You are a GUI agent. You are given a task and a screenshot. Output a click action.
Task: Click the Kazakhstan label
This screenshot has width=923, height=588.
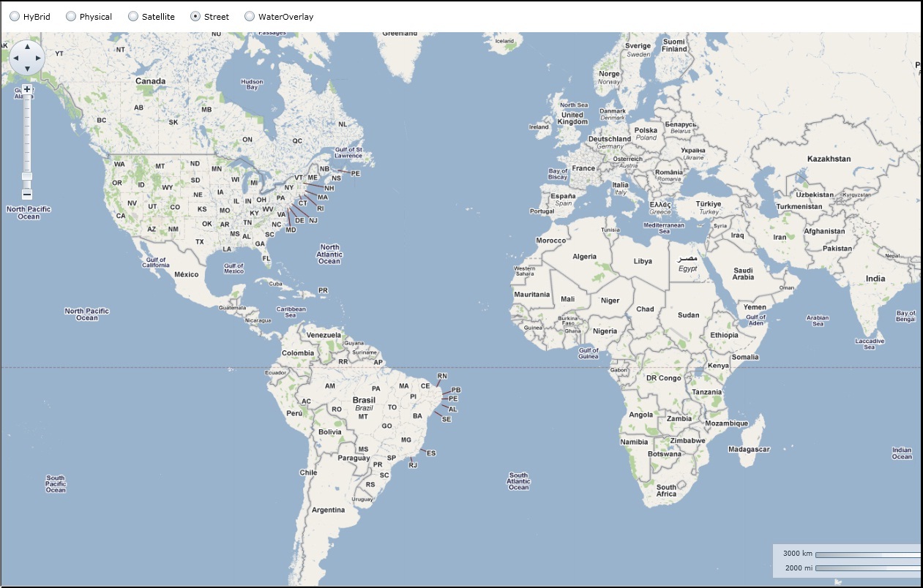point(829,159)
